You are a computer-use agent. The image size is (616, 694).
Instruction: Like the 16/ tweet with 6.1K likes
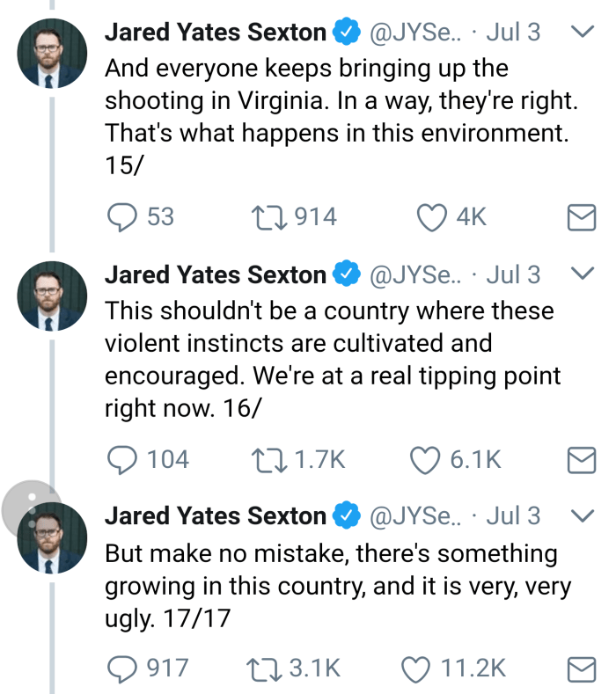pyautogui.click(x=426, y=459)
